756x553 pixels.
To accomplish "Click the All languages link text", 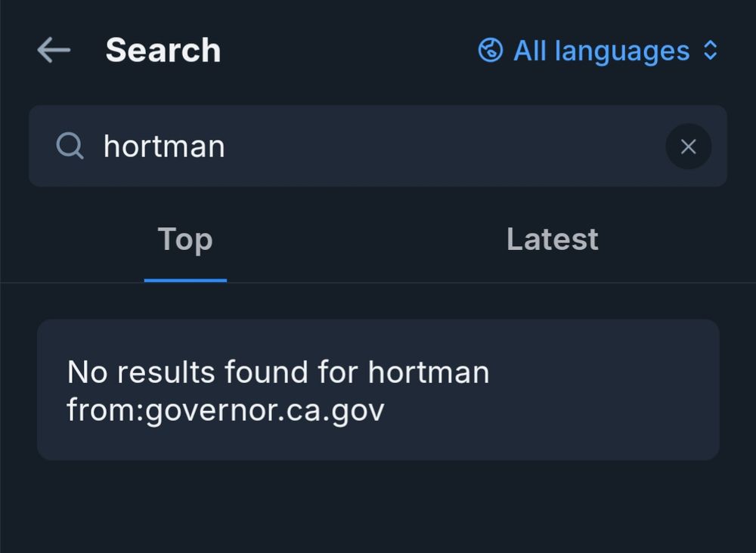I will [x=601, y=50].
